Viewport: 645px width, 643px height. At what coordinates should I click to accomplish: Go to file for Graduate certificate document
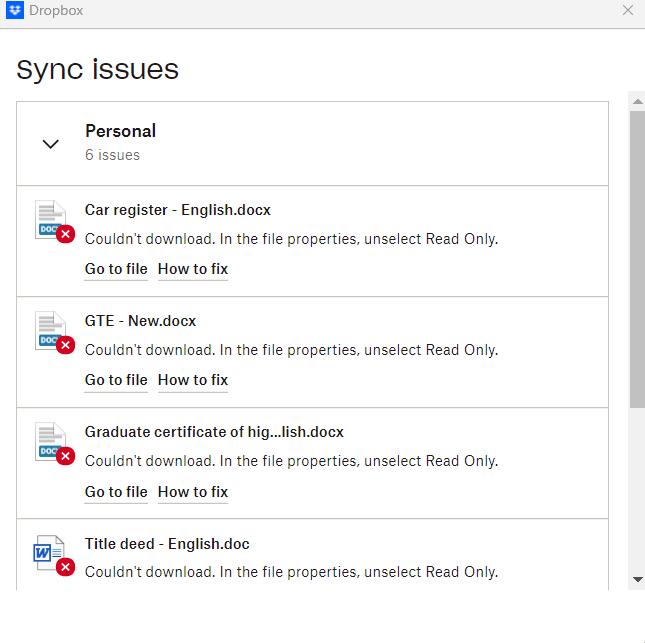(x=116, y=491)
